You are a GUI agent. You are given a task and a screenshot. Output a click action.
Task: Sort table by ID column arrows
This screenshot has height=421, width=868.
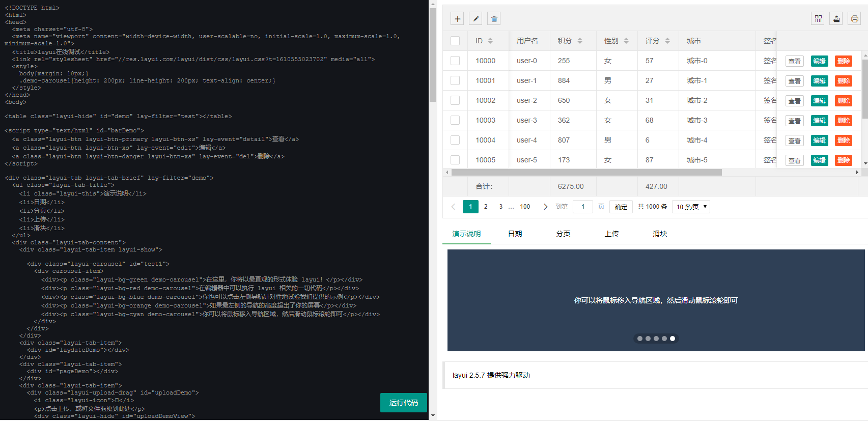(x=490, y=41)
